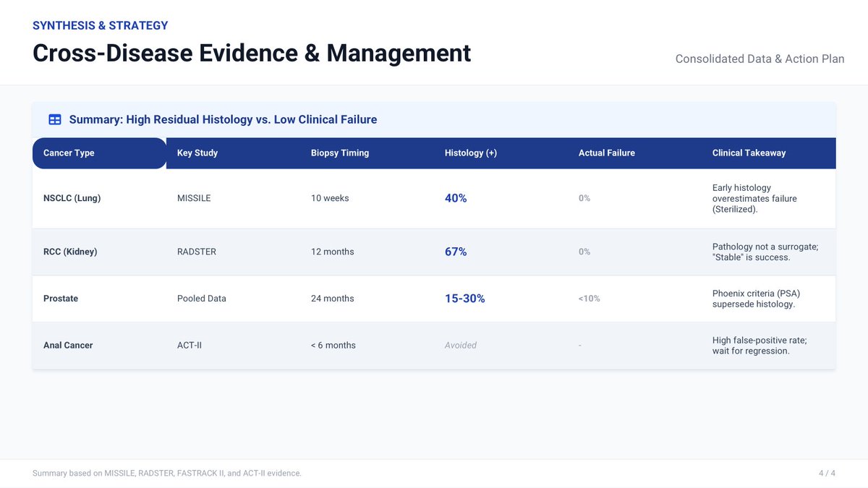Image resolution: width=868 pixels, height=488 pixels.
Task: Click 'Phoenix criteria (PSA)' takeaway text
Action: 756,299
